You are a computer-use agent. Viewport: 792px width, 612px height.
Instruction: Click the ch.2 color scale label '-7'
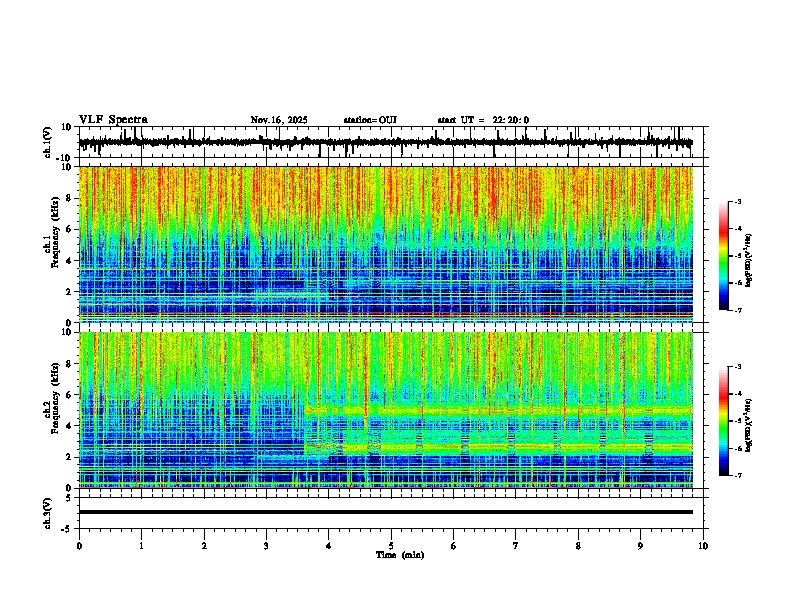pyautogui.click(x=737, y=475)
